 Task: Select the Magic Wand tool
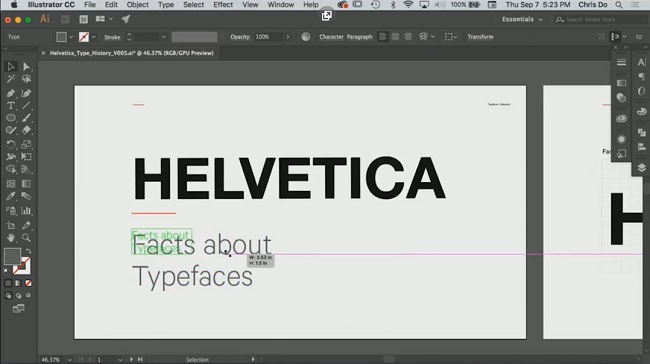[11, 79]
